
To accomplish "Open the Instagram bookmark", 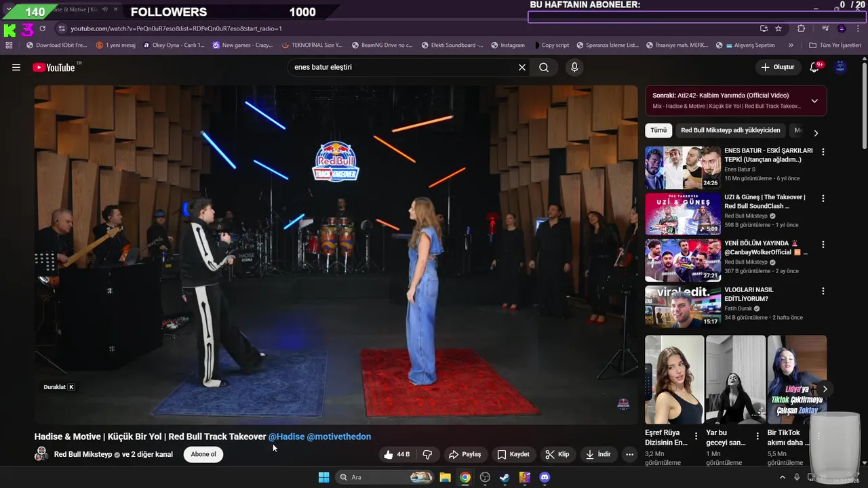I will point(507,45).
